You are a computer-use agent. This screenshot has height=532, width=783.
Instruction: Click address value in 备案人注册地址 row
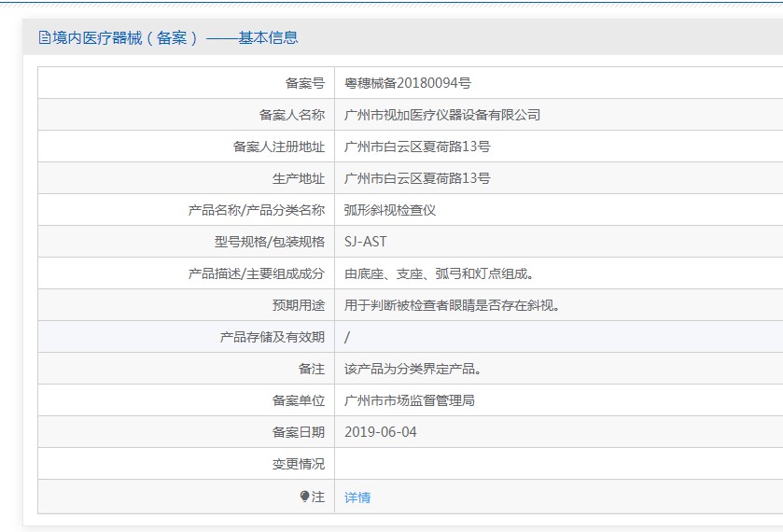click(417, 147)
